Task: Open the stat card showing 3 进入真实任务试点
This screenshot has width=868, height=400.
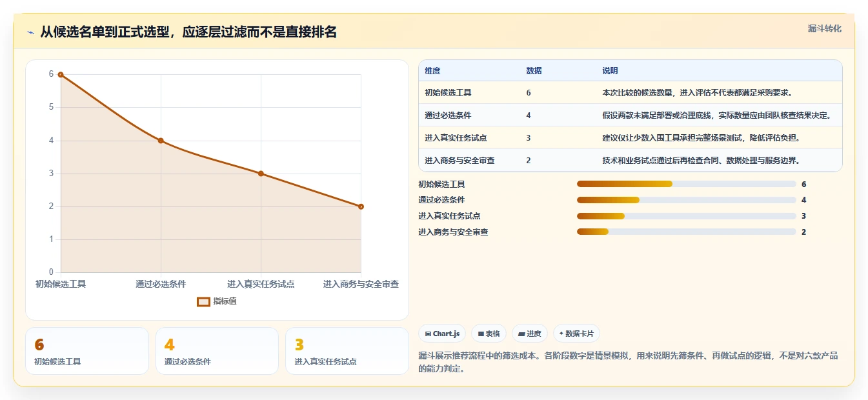Action: tap(347, 351)
